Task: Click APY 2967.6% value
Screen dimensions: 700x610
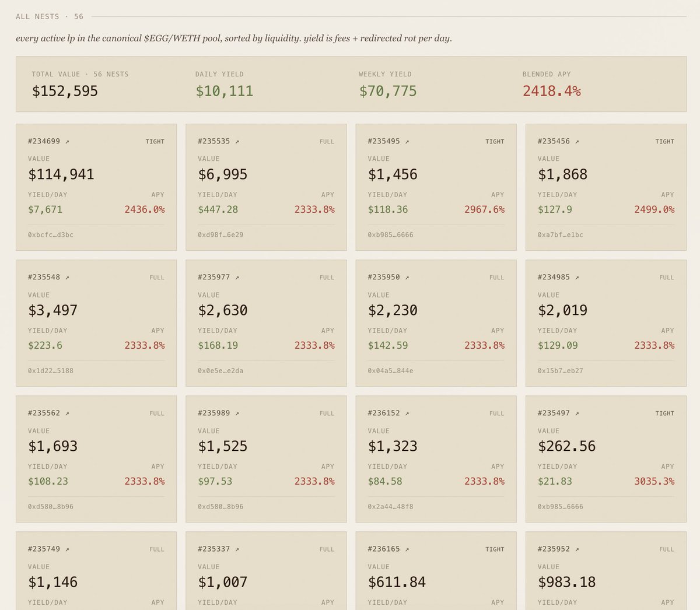Action: pos(485,209)
